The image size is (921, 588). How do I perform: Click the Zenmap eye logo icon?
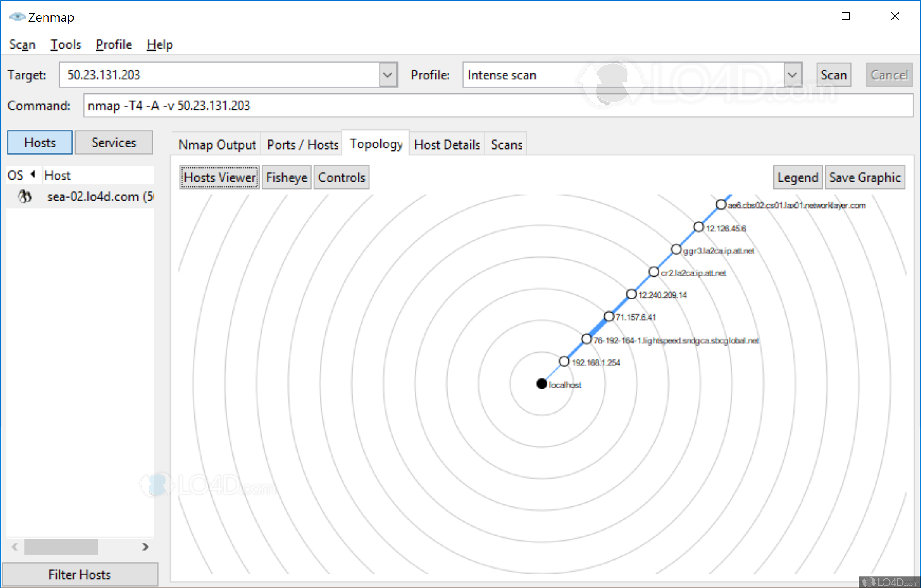coord(17,17)
